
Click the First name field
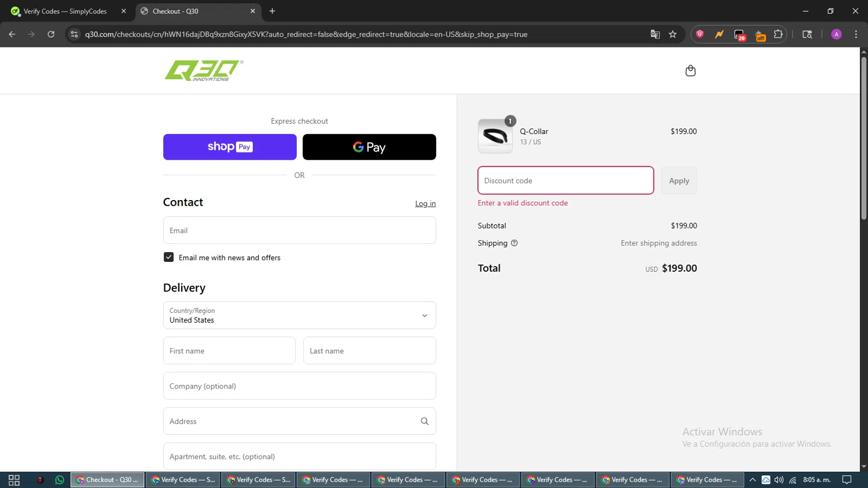point(229,350)
